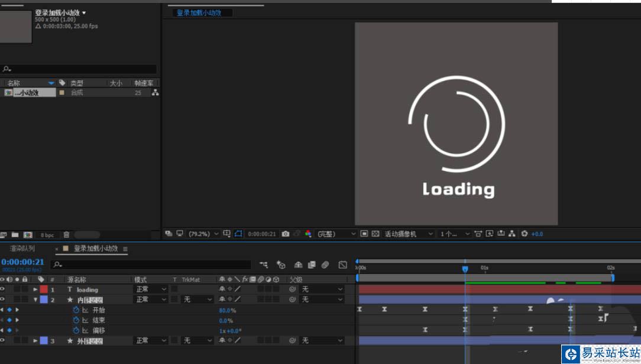Toggle the region of interest icon
The image size is (641, 364).
[364, 233]
